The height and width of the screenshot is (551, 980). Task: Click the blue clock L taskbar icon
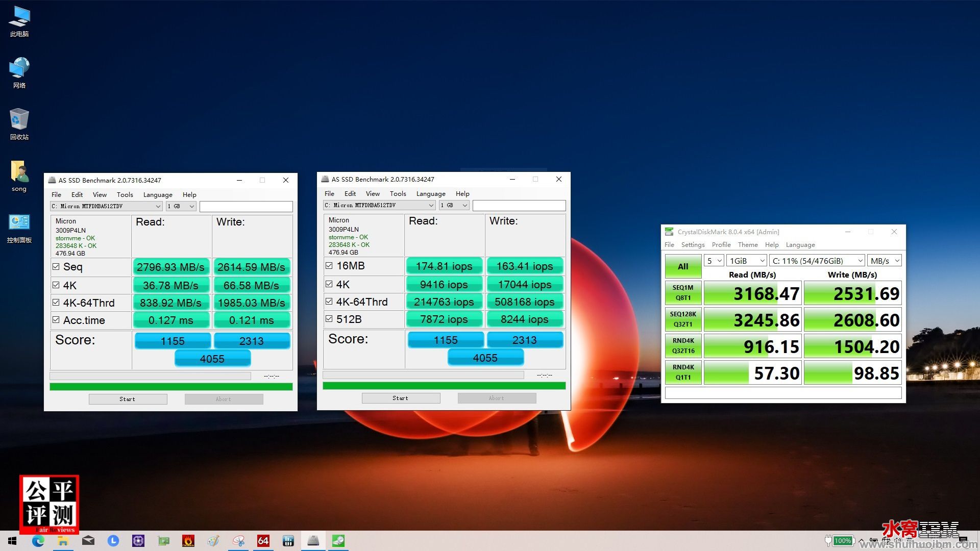113,541
